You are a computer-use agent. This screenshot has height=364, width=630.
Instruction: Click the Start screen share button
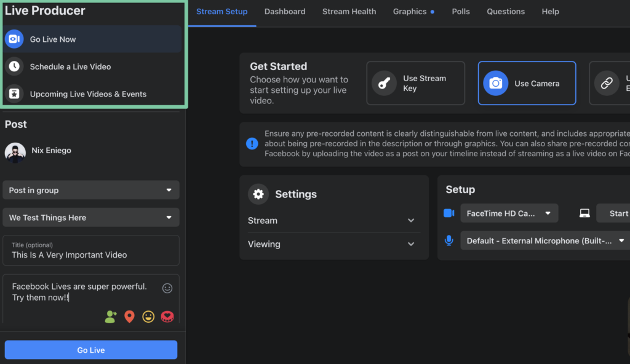click(x=613, y=213)
